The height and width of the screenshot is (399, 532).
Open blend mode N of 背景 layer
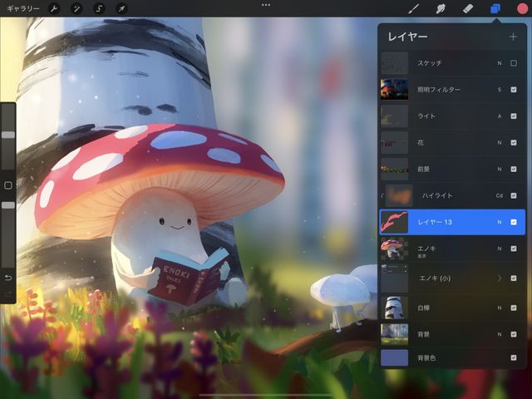coord(500,334)
